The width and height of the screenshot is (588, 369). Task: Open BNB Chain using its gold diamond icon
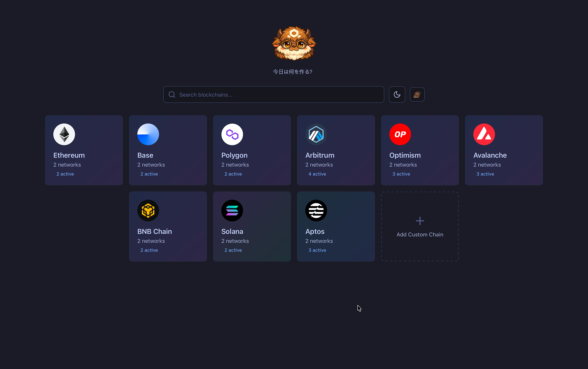coord(148,210)
